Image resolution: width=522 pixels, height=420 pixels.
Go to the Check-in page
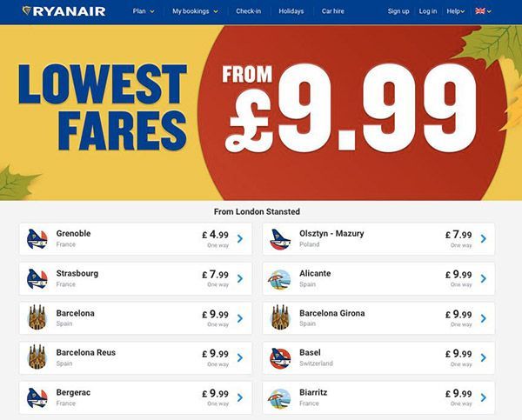pyautogui.click(x=248, y=11)
